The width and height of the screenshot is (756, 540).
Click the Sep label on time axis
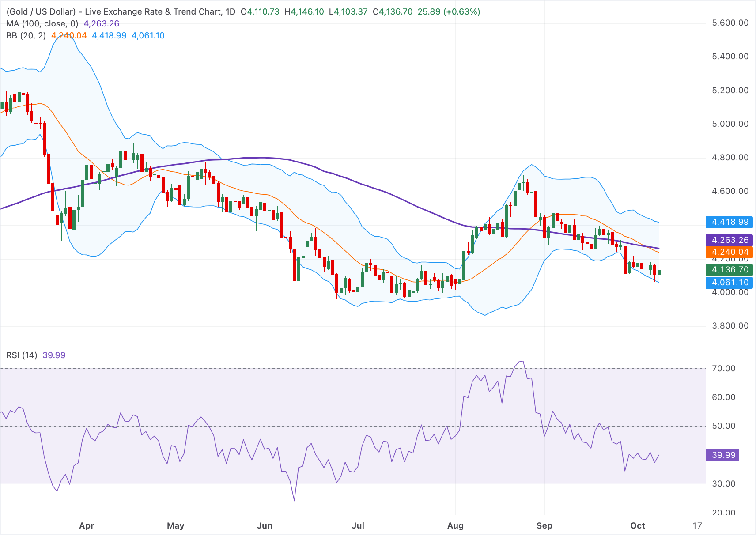[544, 525]
